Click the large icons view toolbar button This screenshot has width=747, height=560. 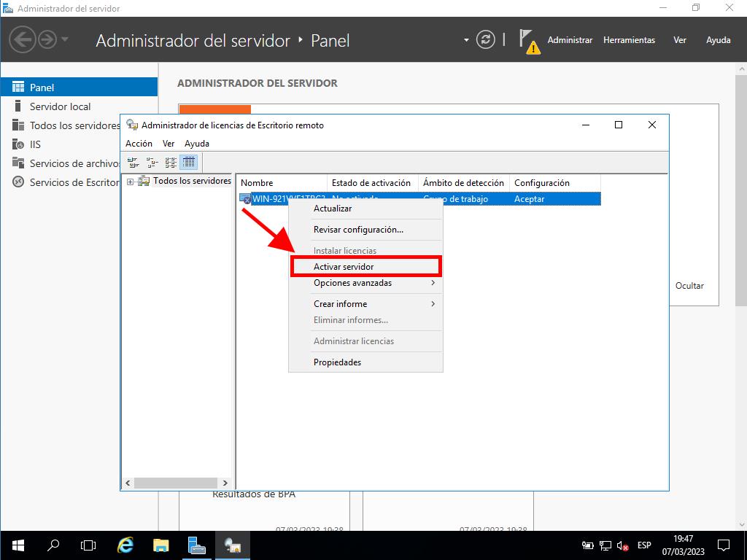133,162
